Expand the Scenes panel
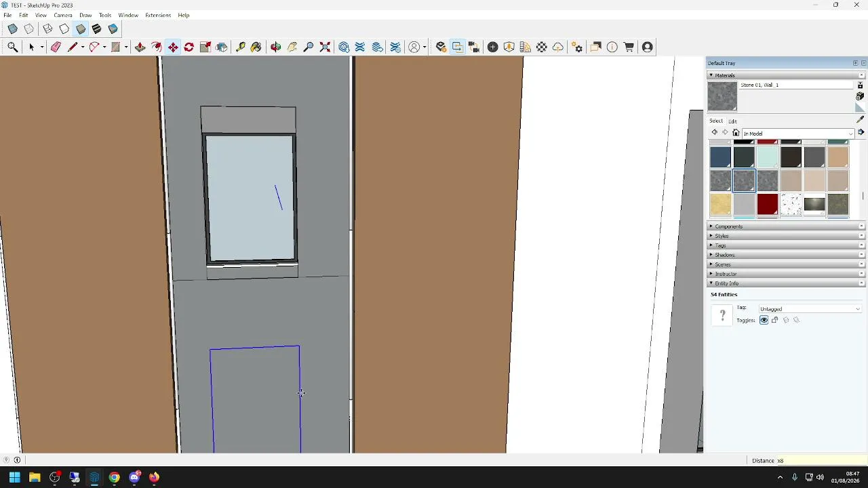This screenshot has height=488, width=868. click(x=787, y=264)
